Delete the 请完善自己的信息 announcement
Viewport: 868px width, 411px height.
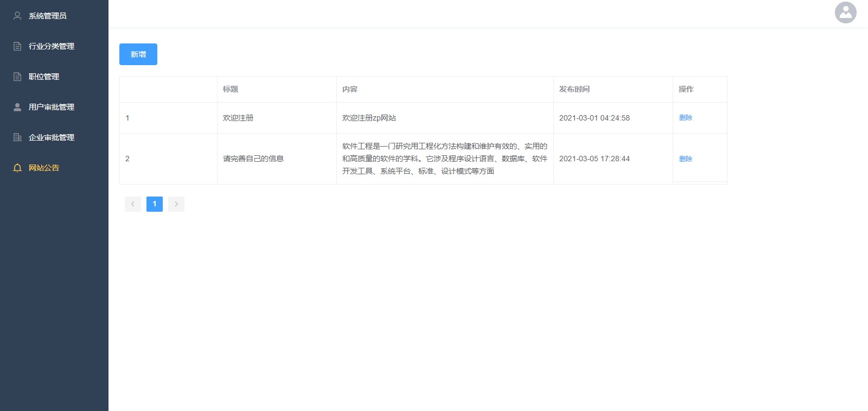click(x=686, y=159)
